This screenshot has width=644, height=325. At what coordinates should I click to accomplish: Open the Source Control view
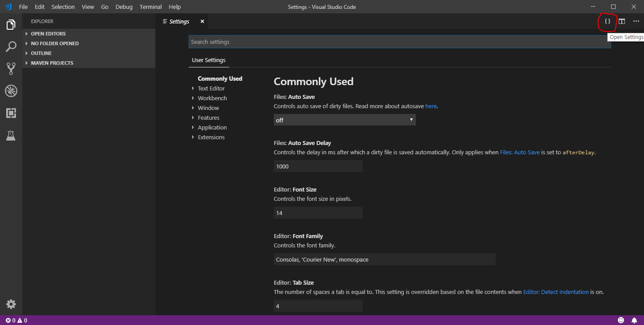click(x=11, y=69)
